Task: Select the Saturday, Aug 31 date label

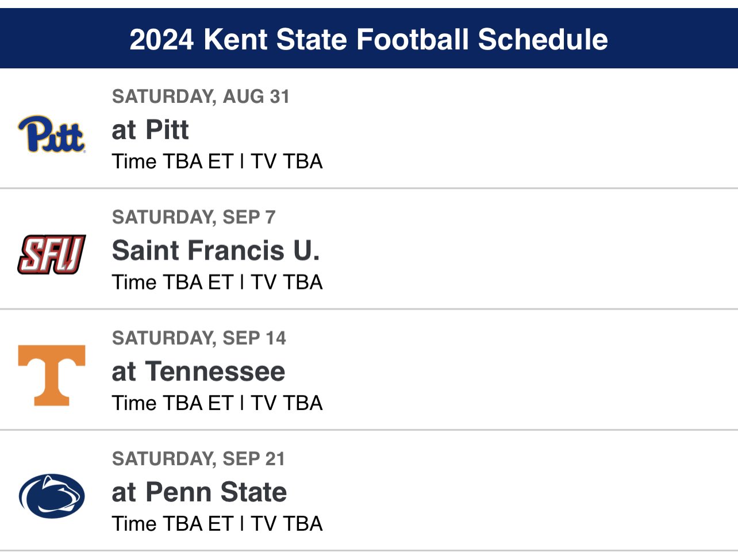Action: pyautogui.click(x=201, y=96)
